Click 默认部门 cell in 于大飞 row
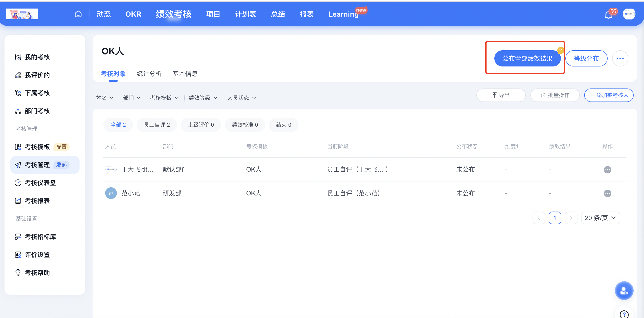644x318 pixels. tap(175, 170)
